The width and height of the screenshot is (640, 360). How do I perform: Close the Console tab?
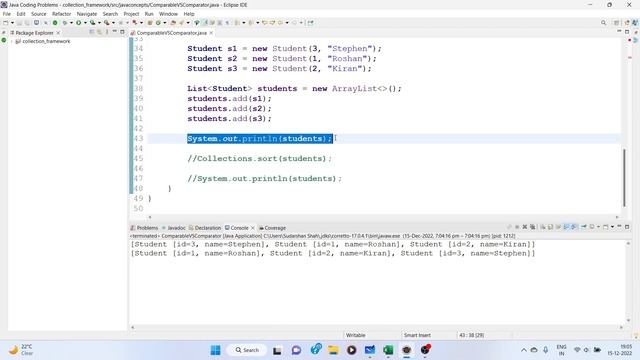[x=253, y=228]
